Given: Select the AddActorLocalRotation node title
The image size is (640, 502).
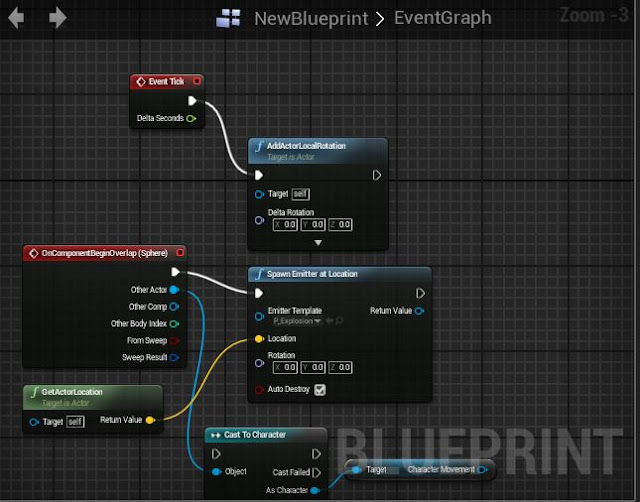Looking at the screenshot, I should click(306, 146).
